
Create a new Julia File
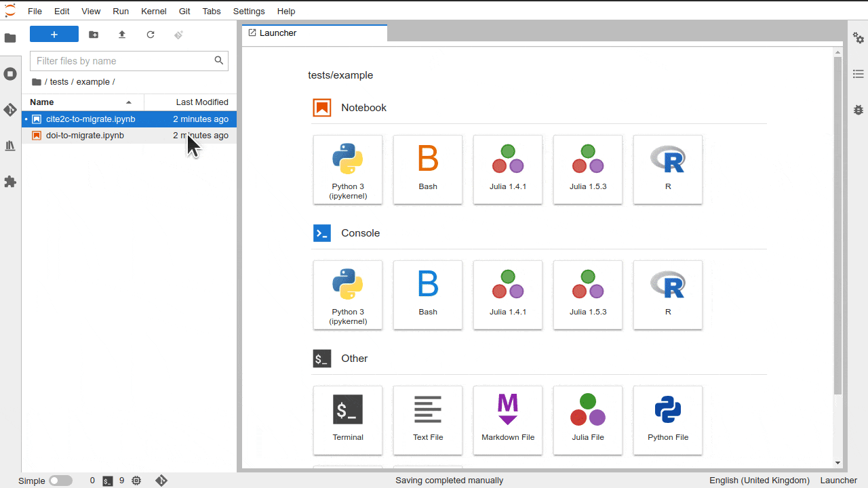(x=588, y=420)
